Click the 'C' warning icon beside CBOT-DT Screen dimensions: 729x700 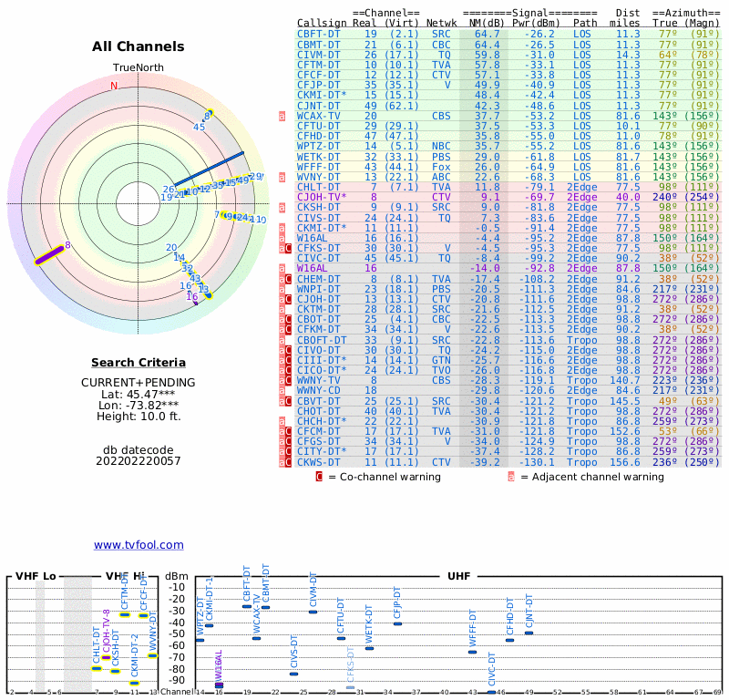288,320
